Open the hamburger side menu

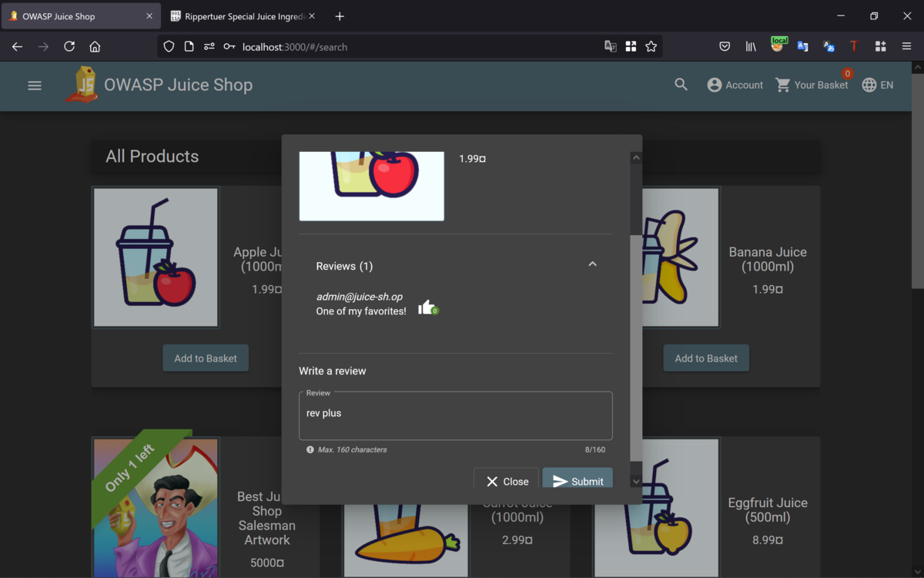click(x=35, y=86)
